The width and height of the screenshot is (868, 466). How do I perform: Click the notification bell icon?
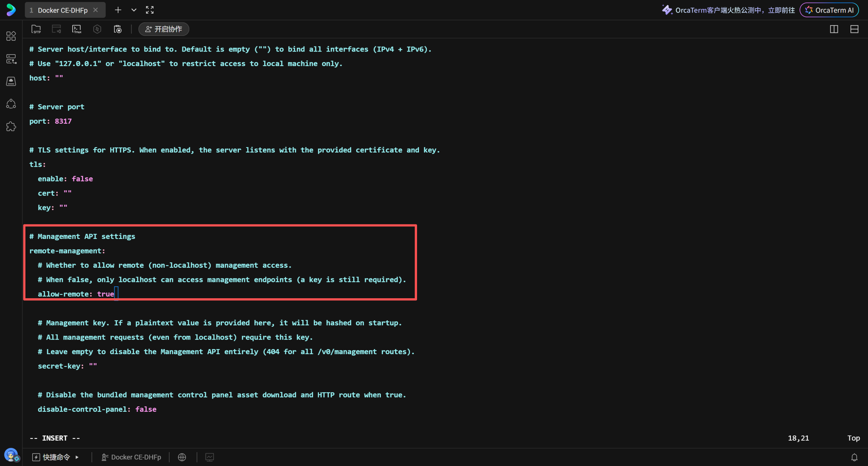click(854, 457)
